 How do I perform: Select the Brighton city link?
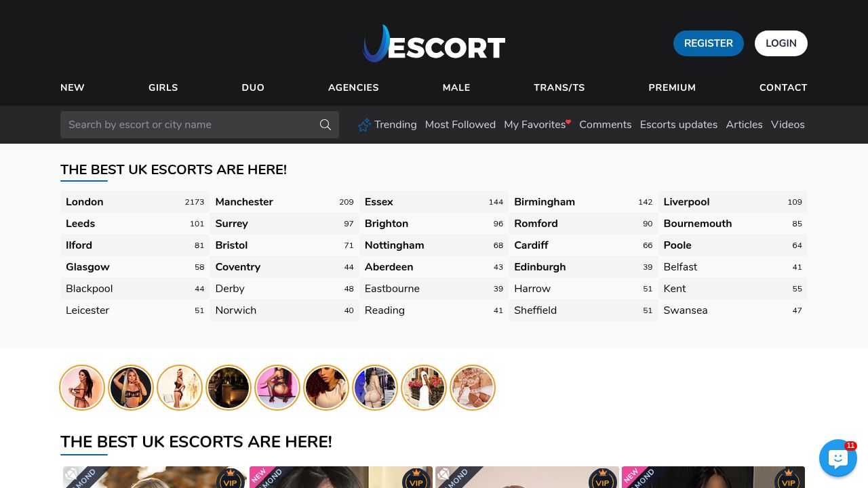[x=434, y=224]
